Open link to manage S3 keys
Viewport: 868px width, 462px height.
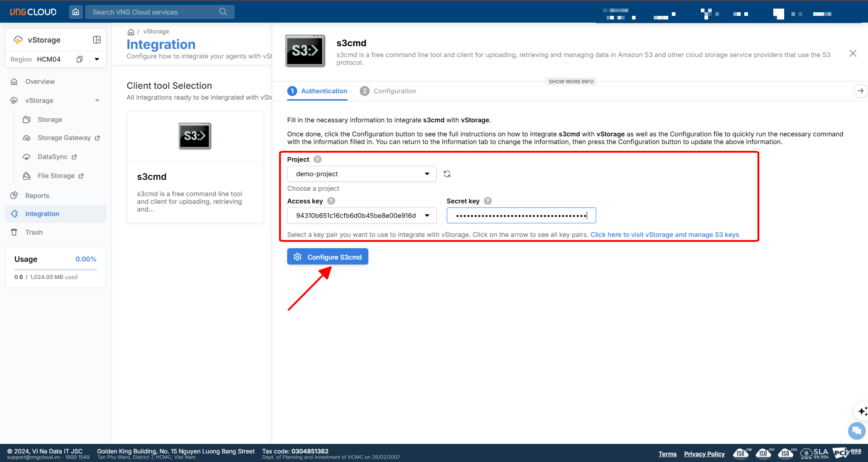(665, 235)
